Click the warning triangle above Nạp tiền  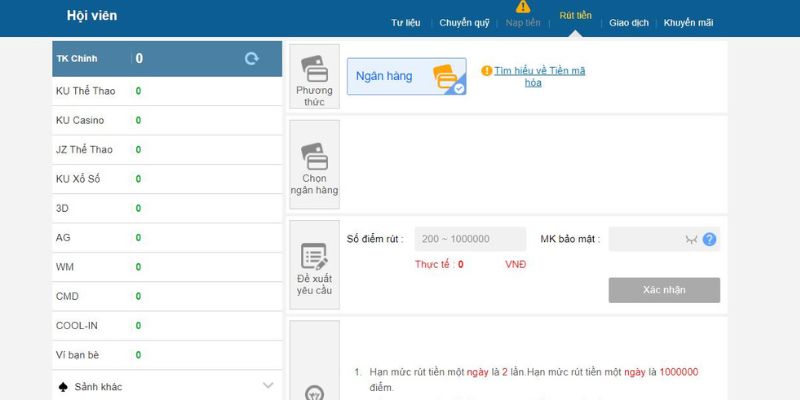[523, 6]
